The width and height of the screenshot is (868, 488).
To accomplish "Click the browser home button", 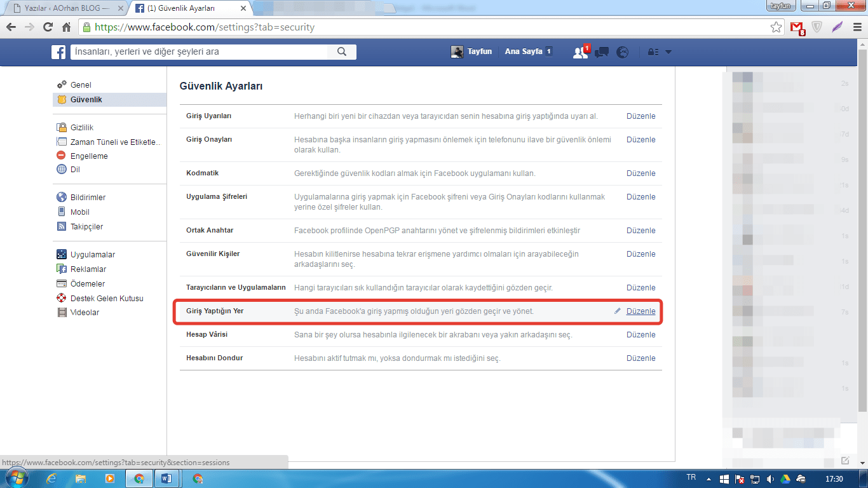I will coord(66,27).
